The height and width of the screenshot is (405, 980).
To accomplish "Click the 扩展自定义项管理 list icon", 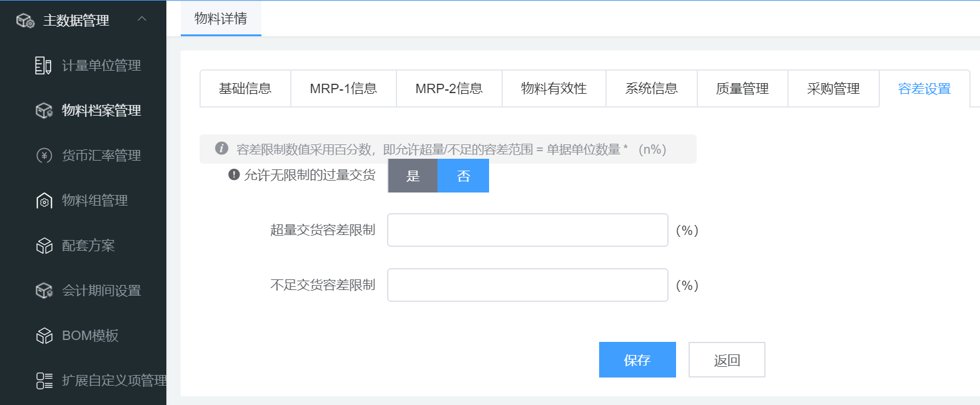I will 43,381.
